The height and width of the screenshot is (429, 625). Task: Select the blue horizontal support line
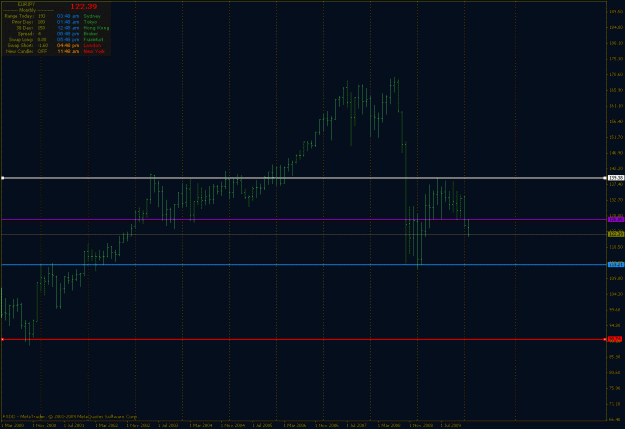(x=303, y=264)
